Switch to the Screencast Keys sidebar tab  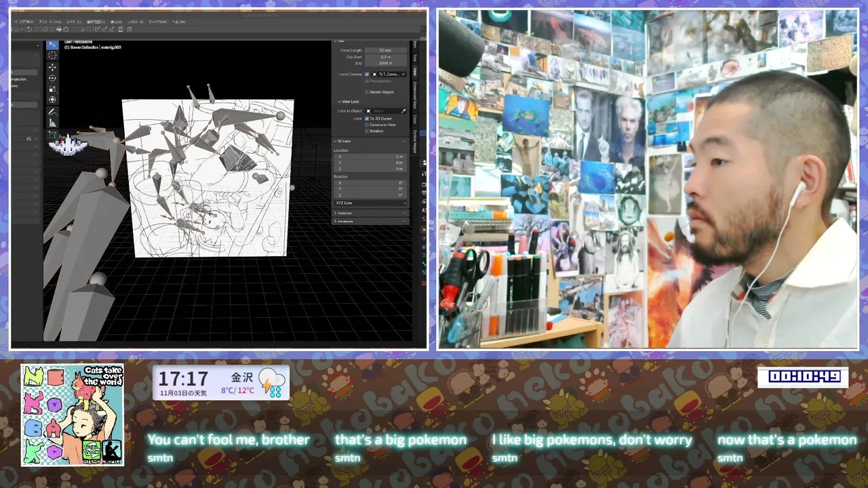click(414, 95)
